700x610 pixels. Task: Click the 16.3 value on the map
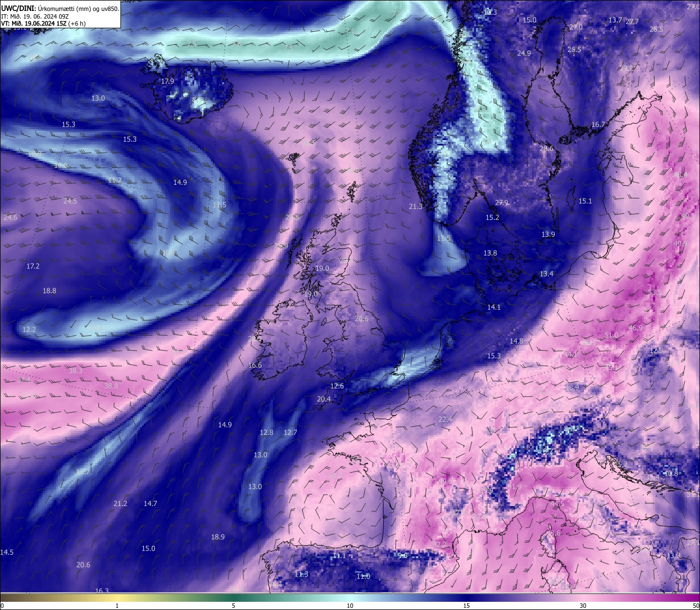pos(102,590)
